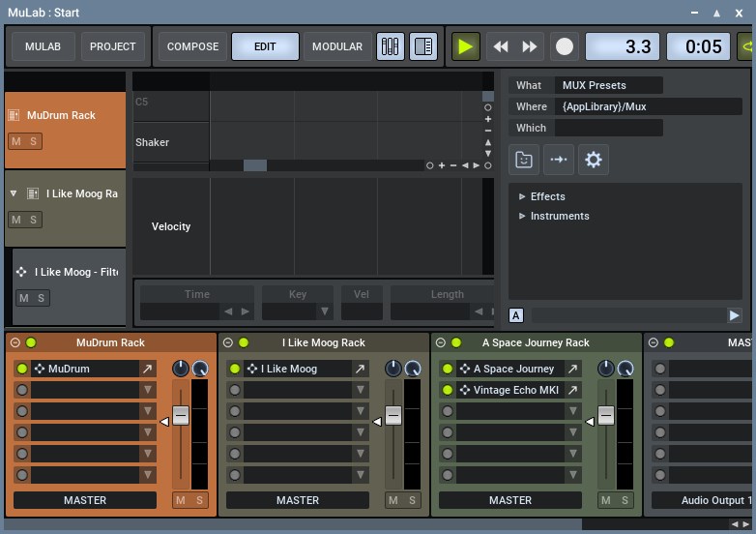Click the Rewind transport icon

pos(500,46)
